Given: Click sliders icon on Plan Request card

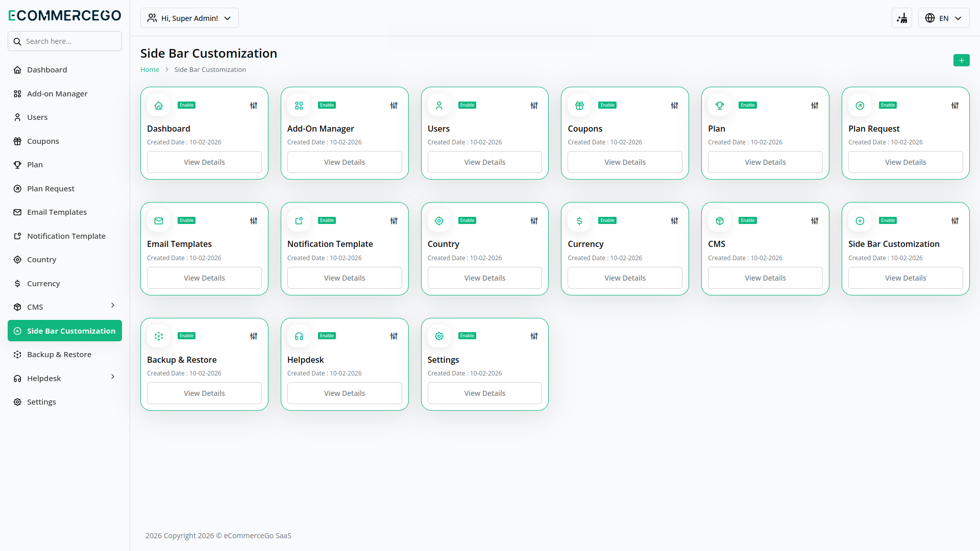Looking at the screenshot, I should pos(955,106).
